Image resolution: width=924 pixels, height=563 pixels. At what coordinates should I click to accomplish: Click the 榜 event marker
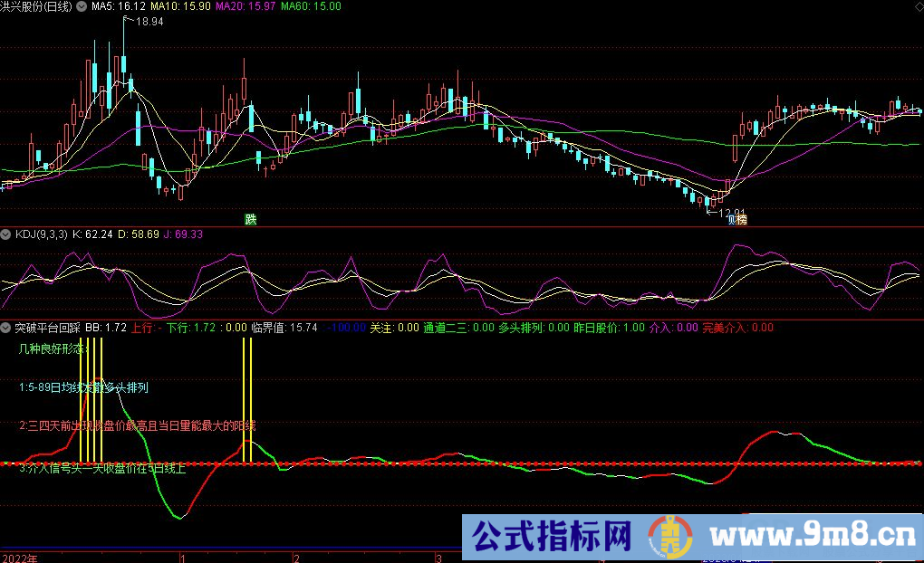point(741,220)
